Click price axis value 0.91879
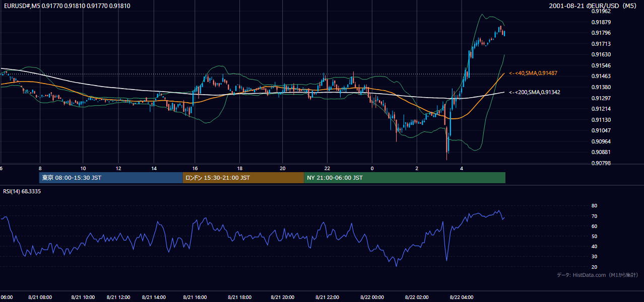This screenshot has width=644, height=302. point(601,22)
